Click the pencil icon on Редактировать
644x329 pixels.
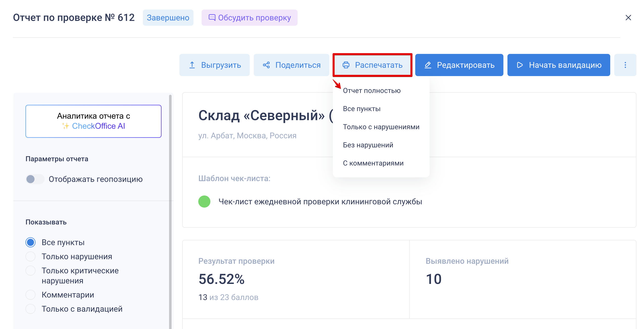(x=428, y=65)
